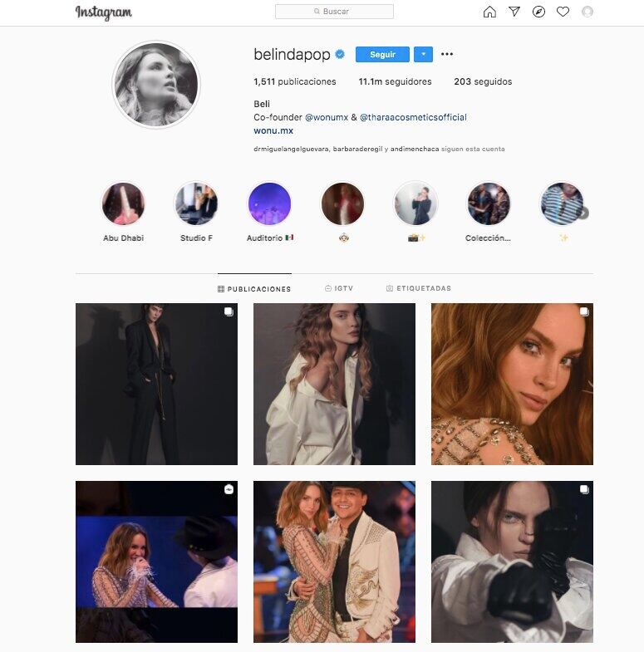Switch to the Etiquetadas tab
The image size is (644, 652).
click(x=419, y=288)
